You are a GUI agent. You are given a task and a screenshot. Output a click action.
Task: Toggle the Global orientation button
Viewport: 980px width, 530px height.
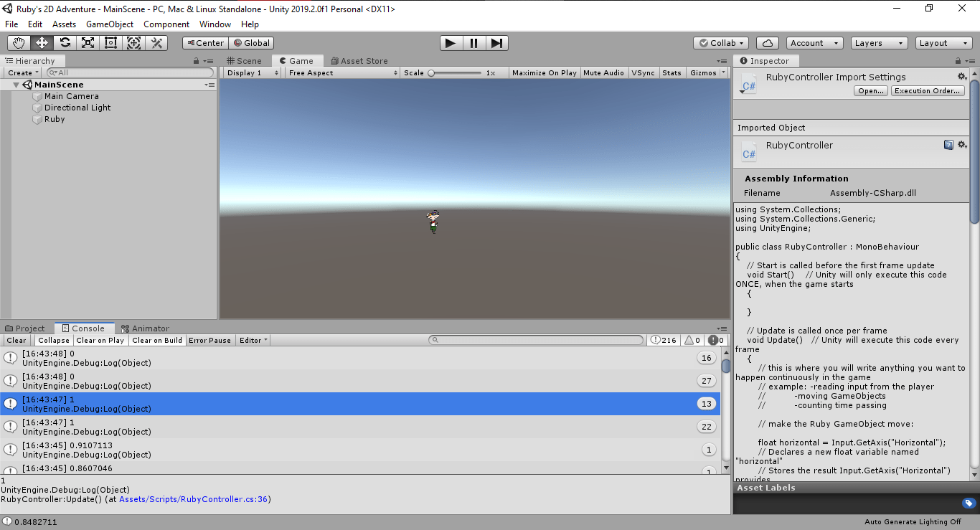[251, 43]
